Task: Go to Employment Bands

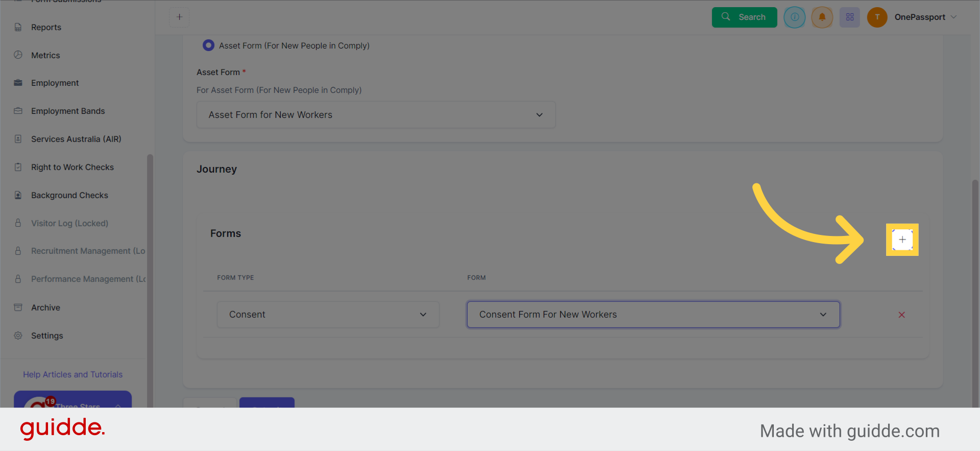Action: 68,111
